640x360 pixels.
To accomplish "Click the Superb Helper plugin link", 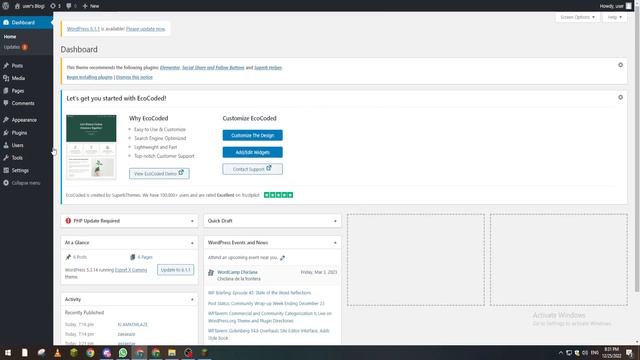I will click(x=268, y=68).
